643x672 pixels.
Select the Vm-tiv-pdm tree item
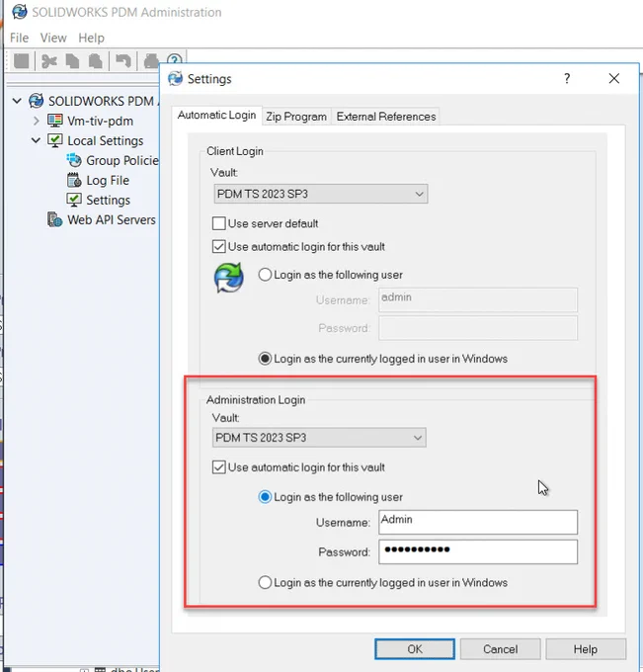[x=100, y=121]
